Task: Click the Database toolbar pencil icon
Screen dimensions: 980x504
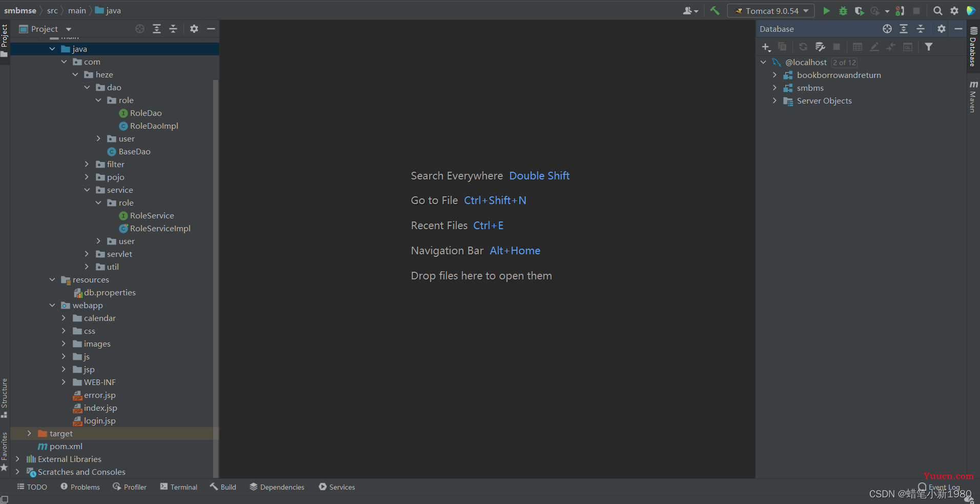Action: 874,47
